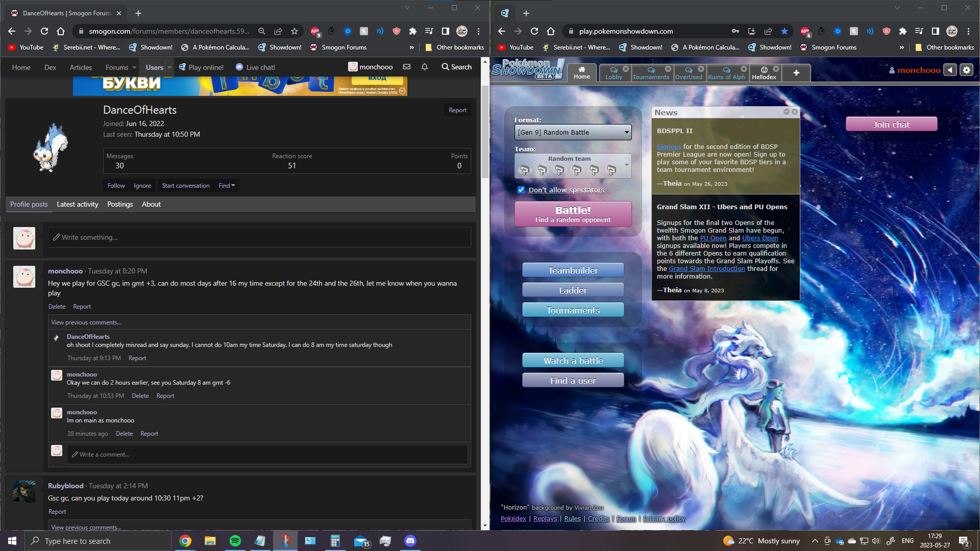Open the About tab

click(x=151, y=204)
